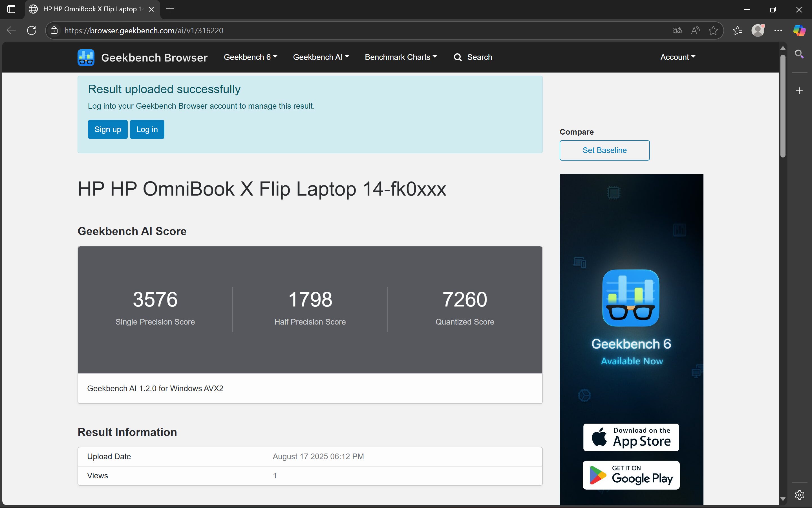Click the Views row label
This screenshot has height=508, width=812.
pyautogui.click(x=97, y=476)
